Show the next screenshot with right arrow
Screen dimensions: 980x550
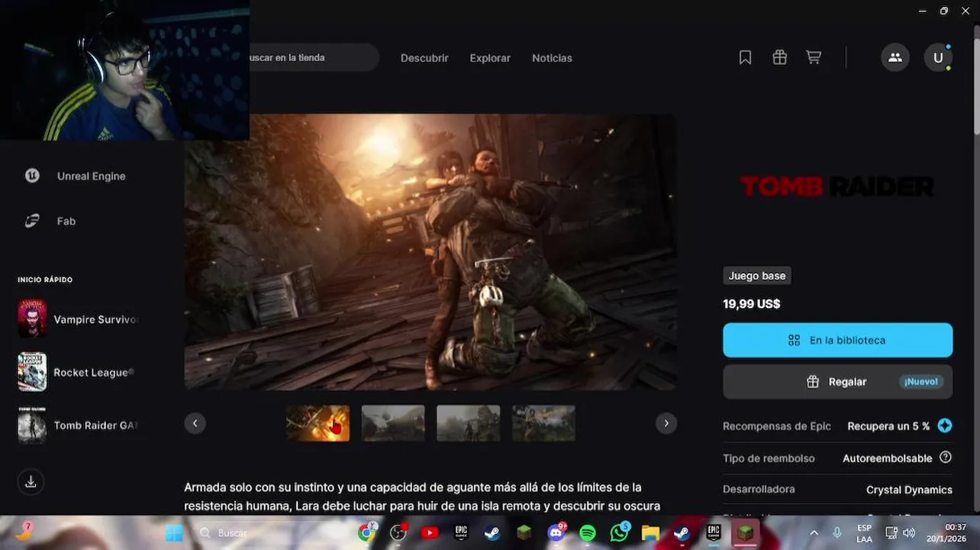pos(666,423)
